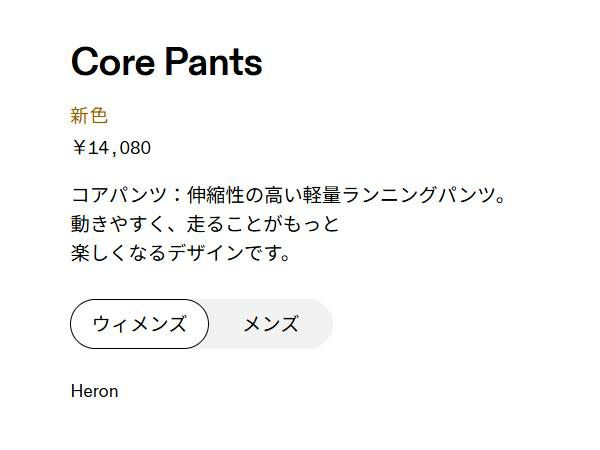Image resolution: width=600 pixels, height=450 pixels.
Task: Click the word コアパンツ opening the description
Action: 119,193
